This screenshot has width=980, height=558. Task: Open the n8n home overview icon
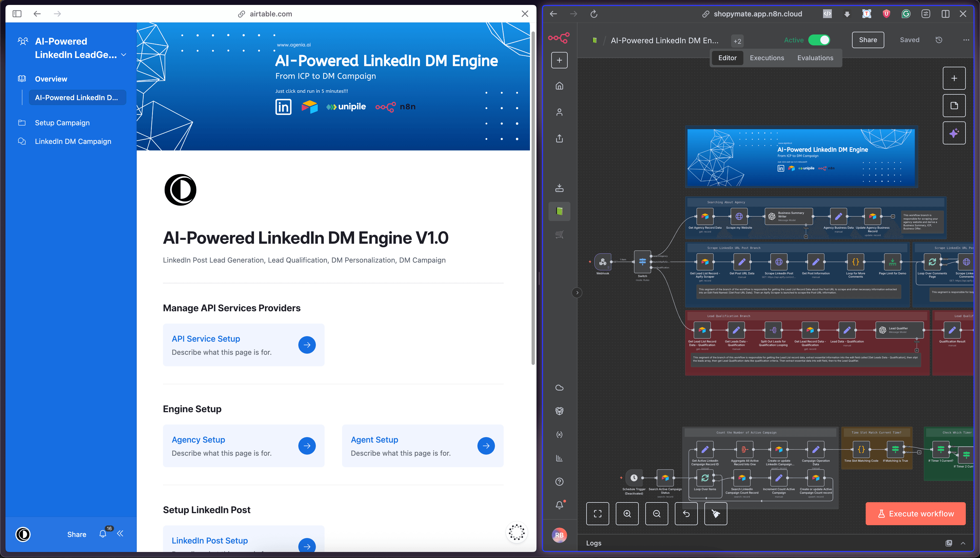[x=559, y=86]
